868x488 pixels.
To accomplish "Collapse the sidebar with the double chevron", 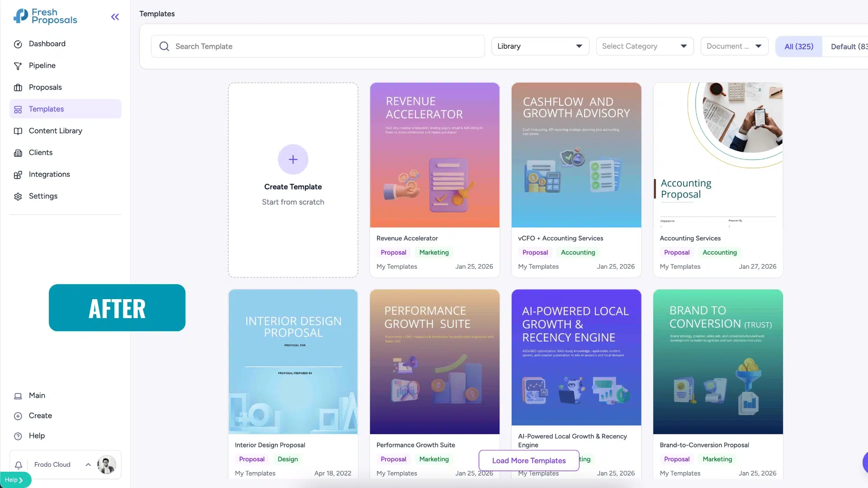I will (x=115, y=17).
